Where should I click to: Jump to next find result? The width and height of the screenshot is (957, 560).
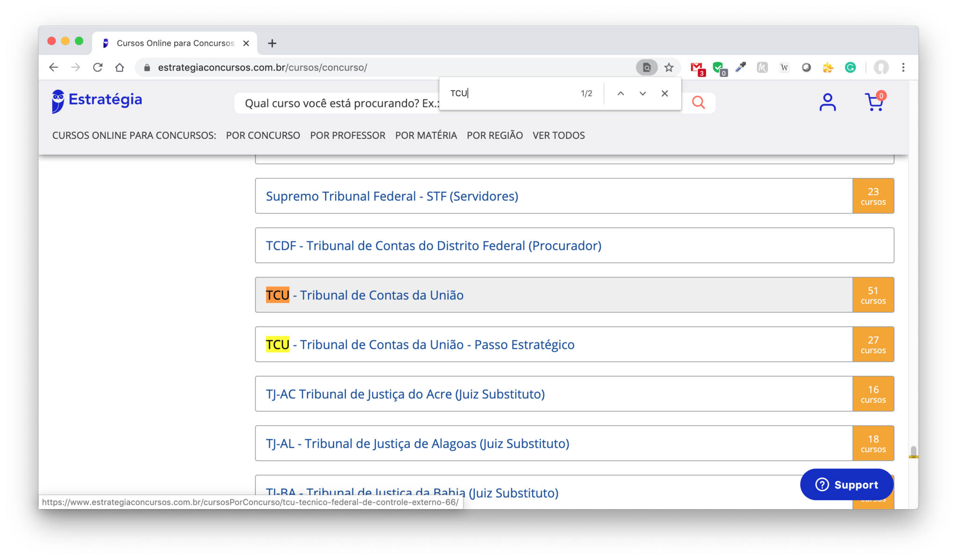tap(643, 93)
